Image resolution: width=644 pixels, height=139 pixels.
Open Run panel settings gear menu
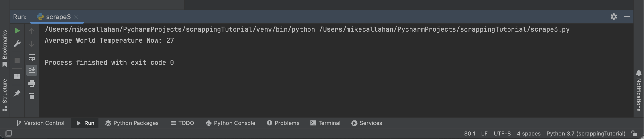pos(614,17)
